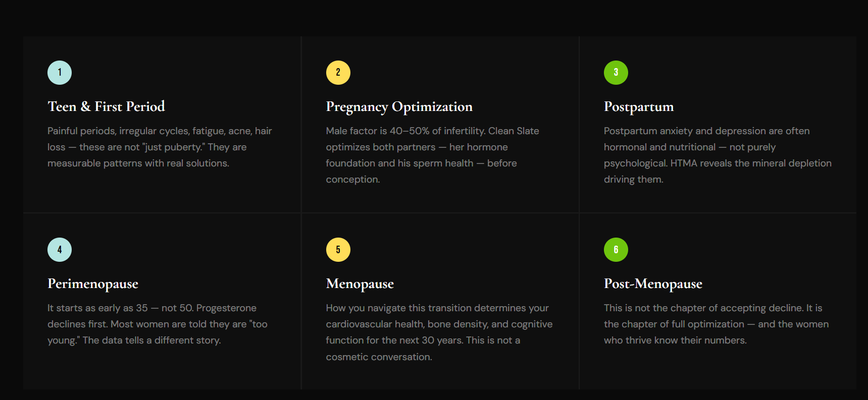This screenshot has height=400, width=868.
Task: Click the light blue number 1 badge
Action: [x=60, y=73]
